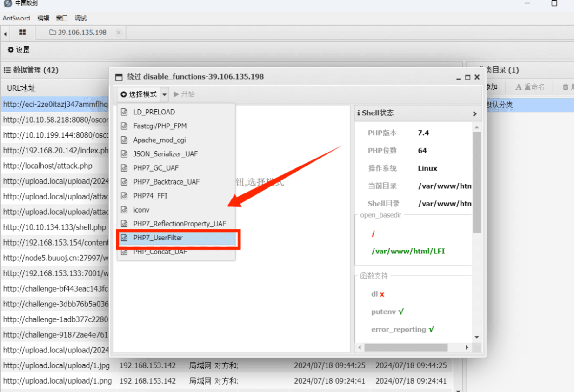Click the file icon beside PHP7_GC_UAF
This screenshot has width=574, height=392.
point(124,168)
